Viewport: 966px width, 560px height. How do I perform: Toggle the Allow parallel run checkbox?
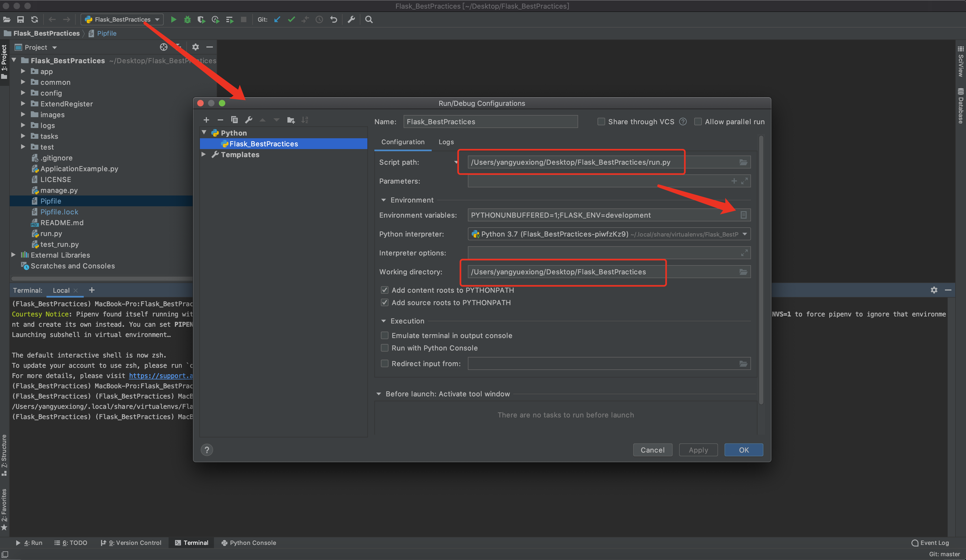coord(698,122)
